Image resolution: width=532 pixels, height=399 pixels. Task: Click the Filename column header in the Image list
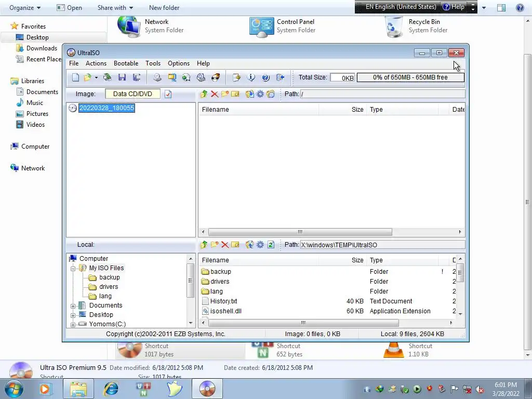(x=259, y=110)
